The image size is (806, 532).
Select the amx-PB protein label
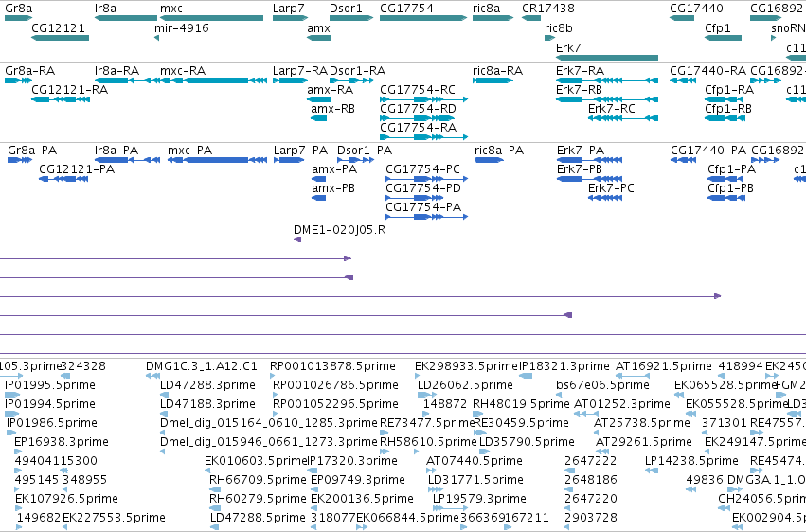[x=333, y=188]
